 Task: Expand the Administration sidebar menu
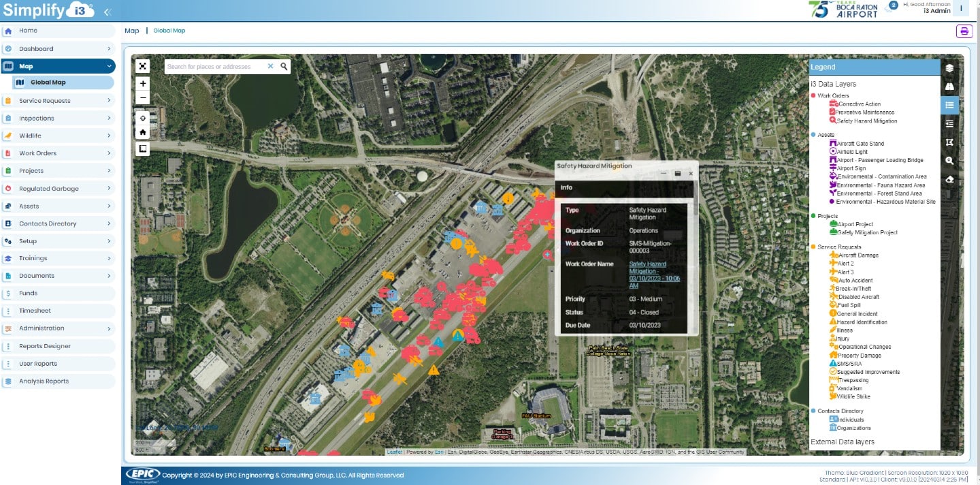coord(57,328)
